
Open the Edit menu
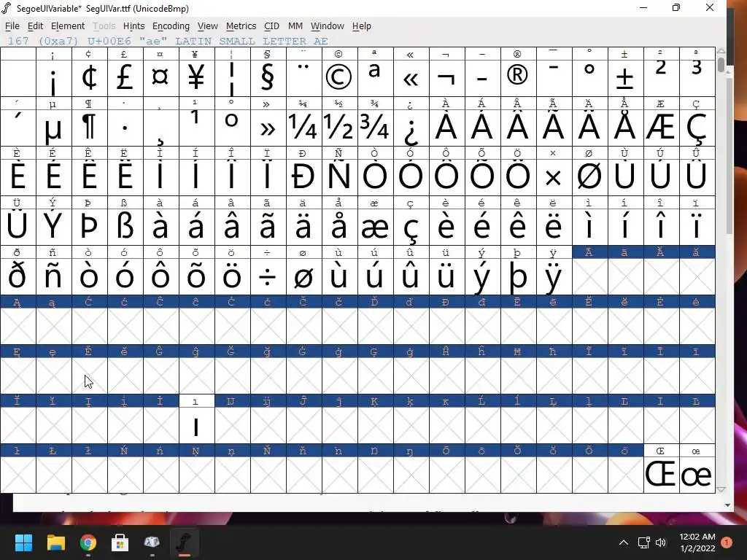[35, 26]
